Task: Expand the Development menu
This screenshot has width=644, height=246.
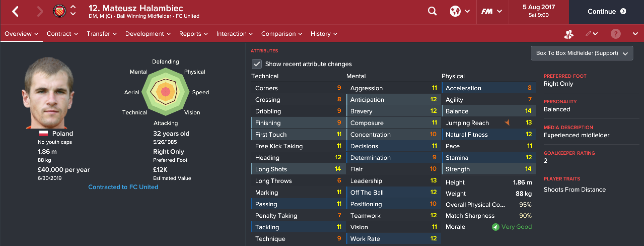Action: point(148,34)
